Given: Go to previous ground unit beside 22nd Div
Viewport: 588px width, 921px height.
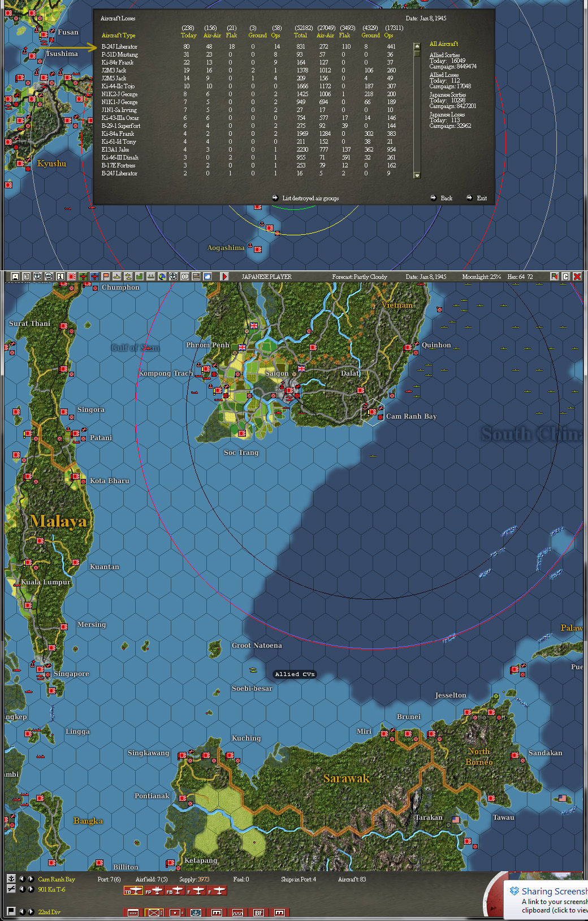Looking at the screenshot, I should pos(22,911).
